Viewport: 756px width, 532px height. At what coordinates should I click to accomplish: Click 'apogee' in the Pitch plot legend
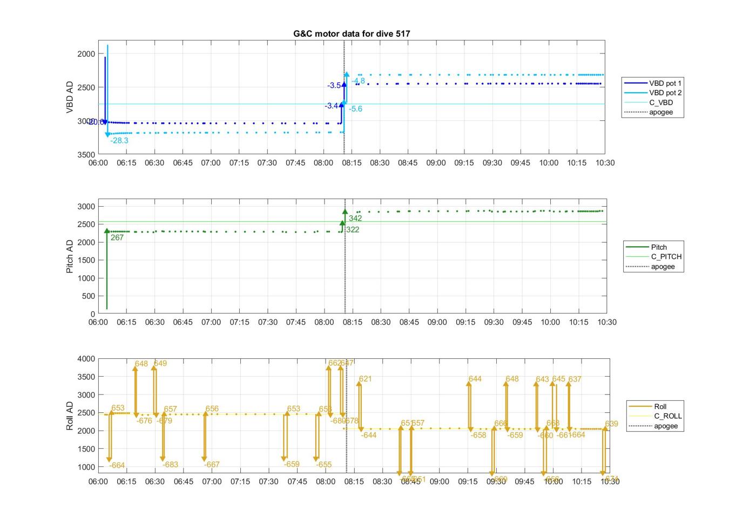click(663, 267)
